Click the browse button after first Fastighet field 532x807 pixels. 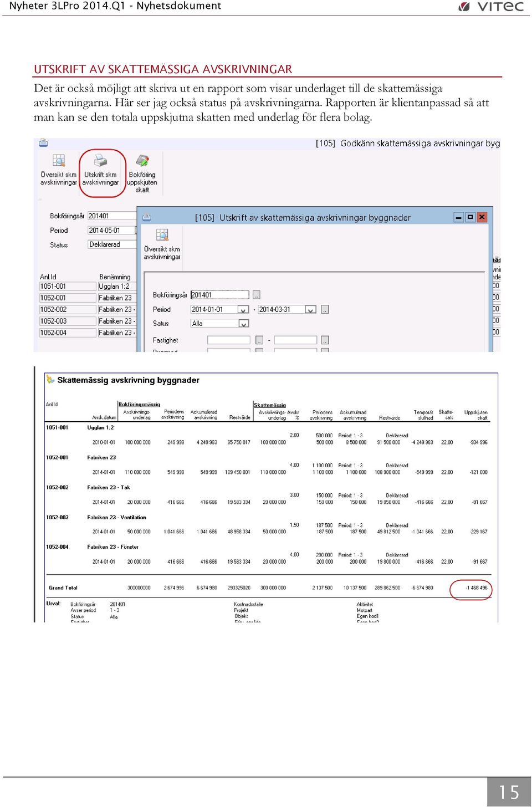pyautogui.click(x=259, y=340)
